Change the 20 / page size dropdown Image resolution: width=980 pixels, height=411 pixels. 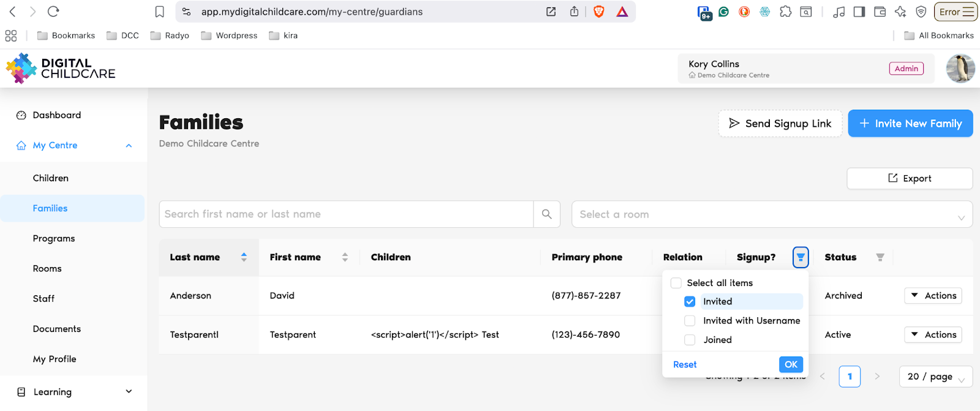(x=936, y=377)
